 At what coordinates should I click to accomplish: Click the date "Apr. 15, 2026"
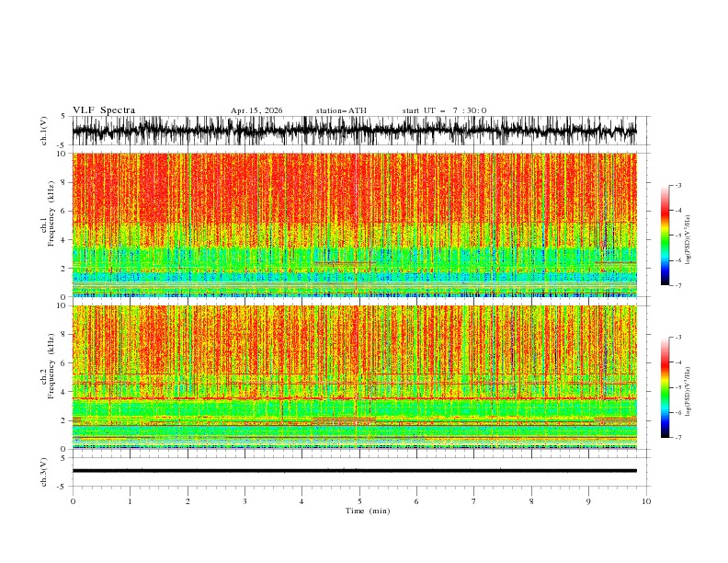pos(256,110)
